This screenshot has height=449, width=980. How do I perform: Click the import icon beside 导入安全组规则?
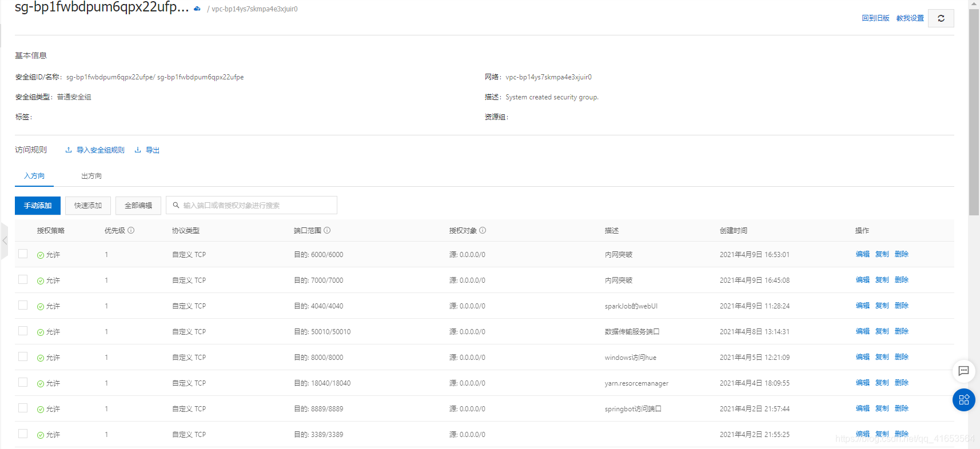tap(69, 150)
